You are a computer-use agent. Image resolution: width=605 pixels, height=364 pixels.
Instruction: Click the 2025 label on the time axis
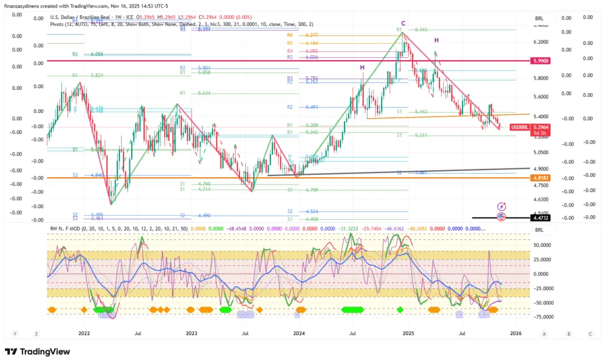click(408, 334)
